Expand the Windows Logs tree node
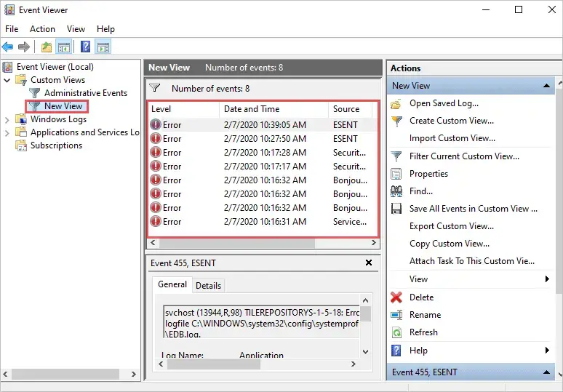Screen dimensions: 563x392 7,119
